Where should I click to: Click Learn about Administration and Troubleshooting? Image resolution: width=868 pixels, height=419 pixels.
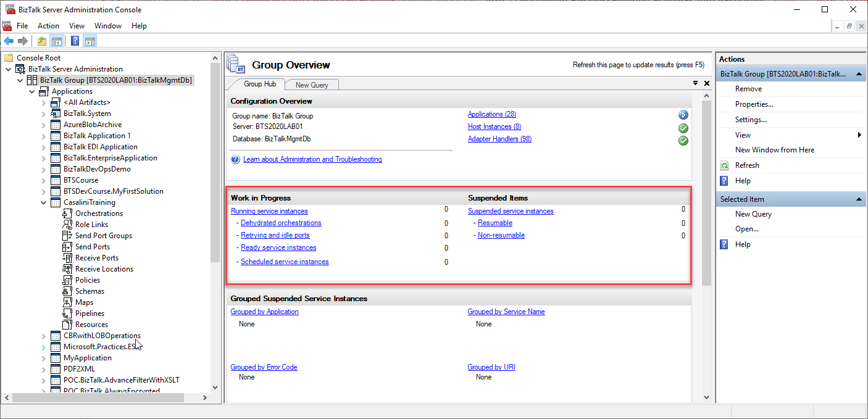tap(312, 159)
